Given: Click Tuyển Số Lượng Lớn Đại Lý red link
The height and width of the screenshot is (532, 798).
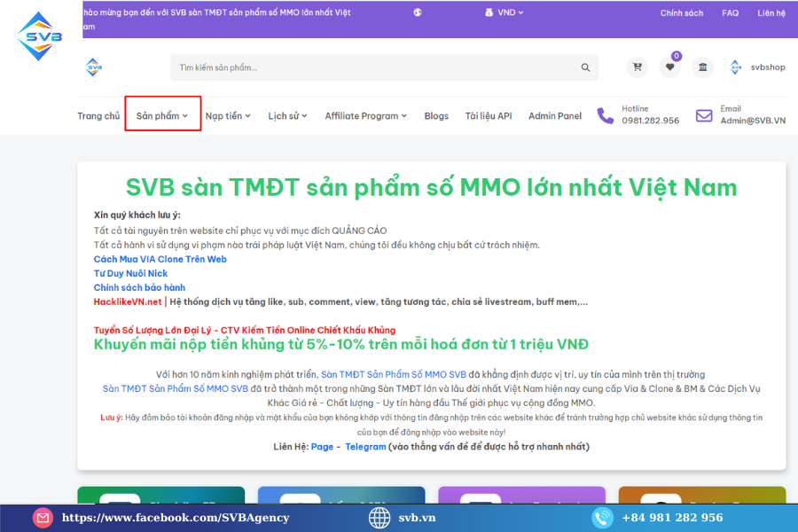Looking at the screenshot, I should coord(245,330).
